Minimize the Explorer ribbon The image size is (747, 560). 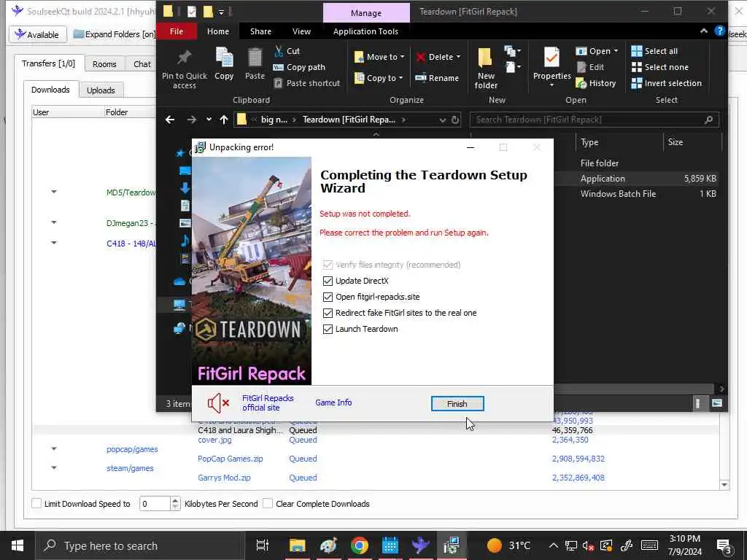click(704, 31)
